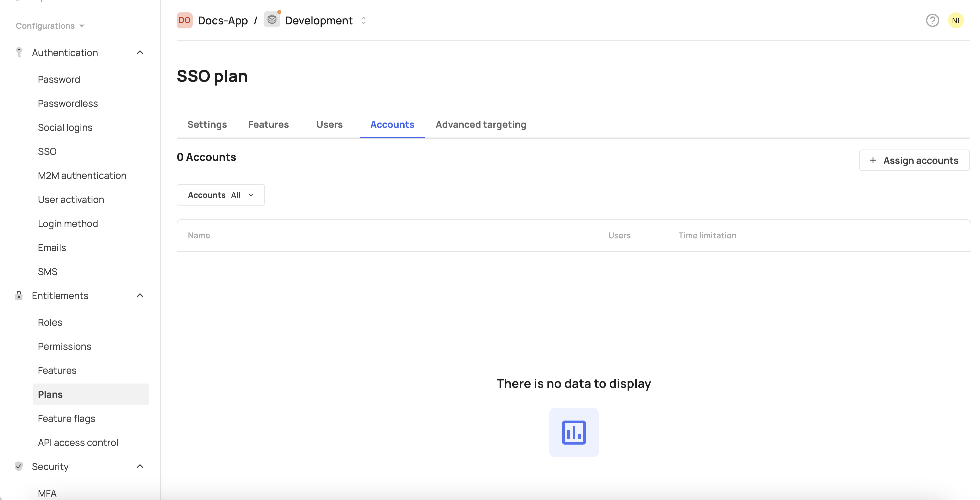980x500 pixels.
Task: Open the NI user avatar menu
Action: point(955,21)
